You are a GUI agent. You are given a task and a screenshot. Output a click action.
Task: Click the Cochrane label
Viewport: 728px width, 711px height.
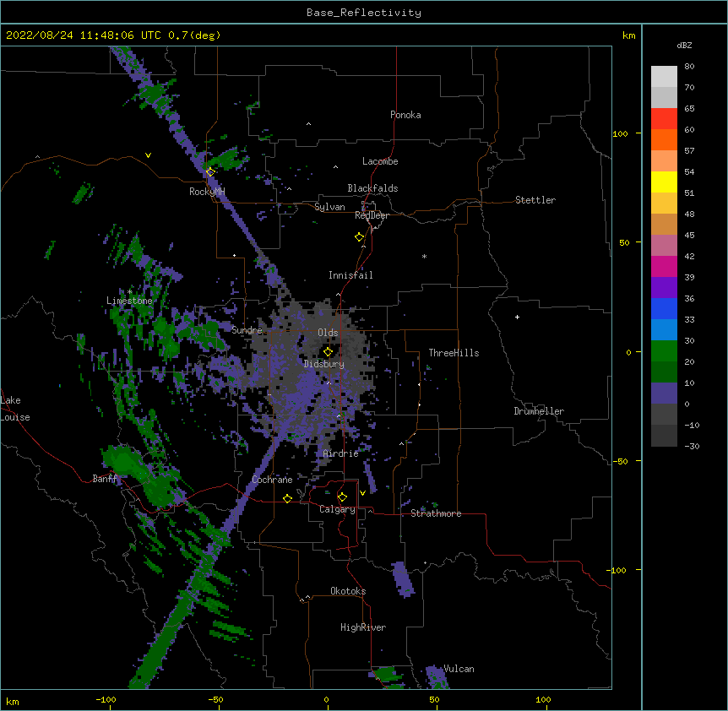click(272, 480)
